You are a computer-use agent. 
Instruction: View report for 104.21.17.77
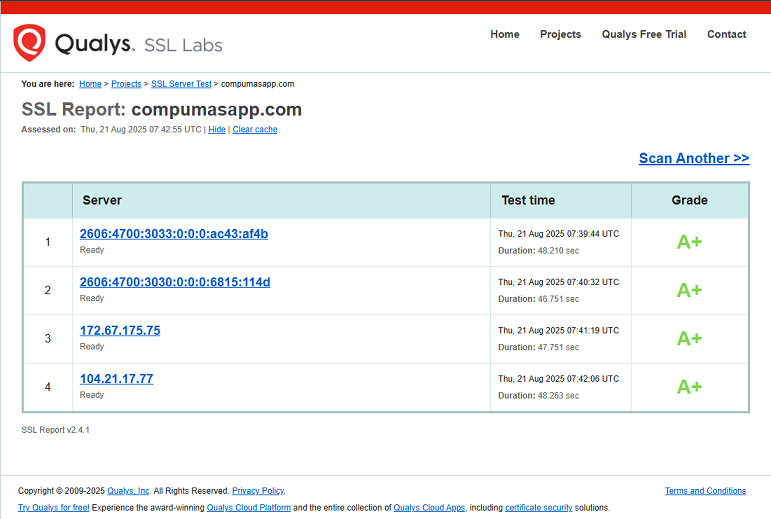pos(116,379)
